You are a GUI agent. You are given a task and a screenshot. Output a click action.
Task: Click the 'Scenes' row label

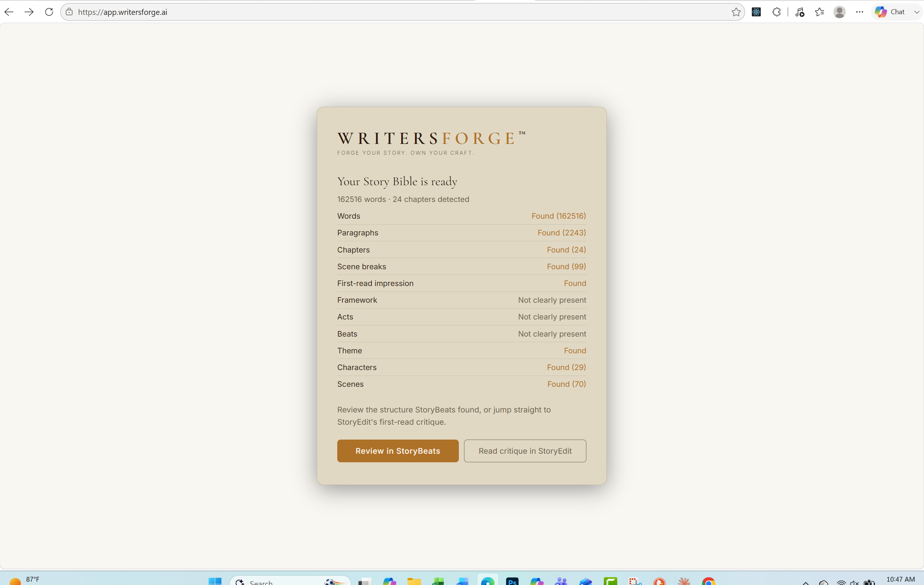pos(350,384)
